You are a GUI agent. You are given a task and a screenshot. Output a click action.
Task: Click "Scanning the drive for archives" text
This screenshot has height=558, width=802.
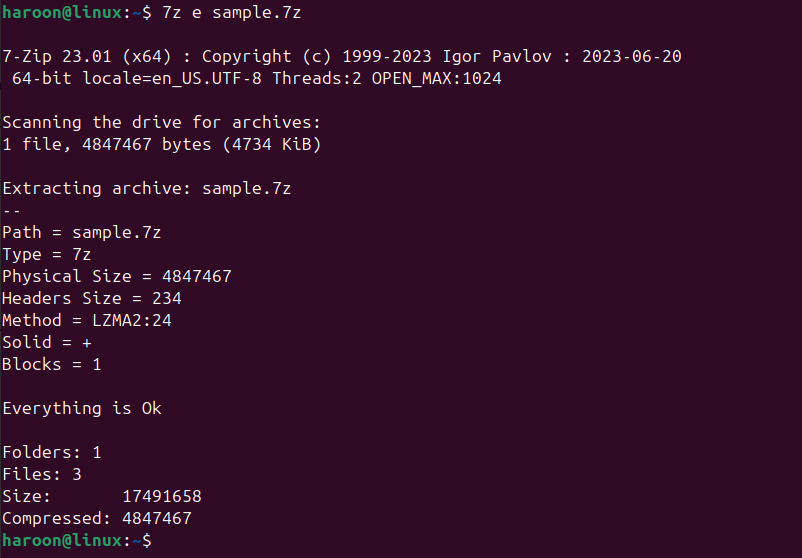click(161, 122)
